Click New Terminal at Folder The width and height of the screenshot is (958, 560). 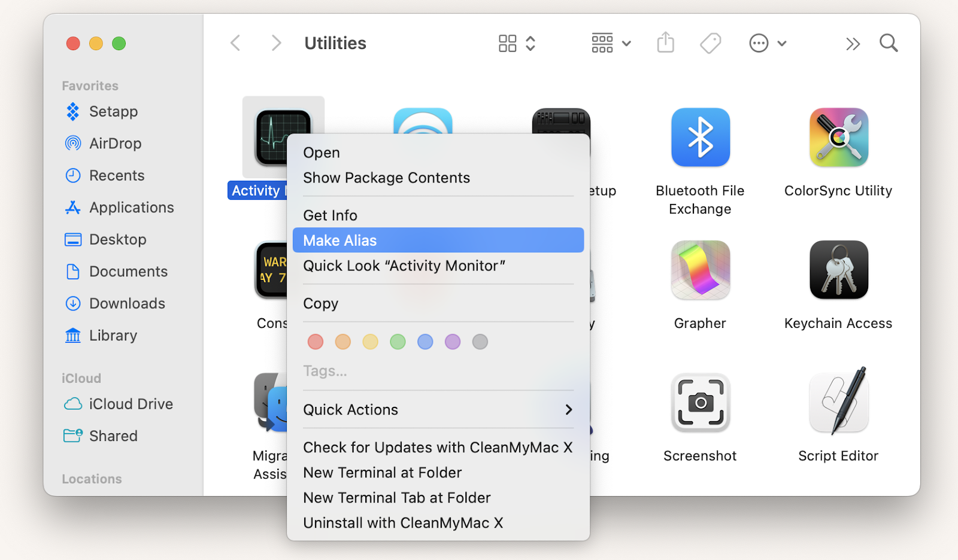(382, 472)
